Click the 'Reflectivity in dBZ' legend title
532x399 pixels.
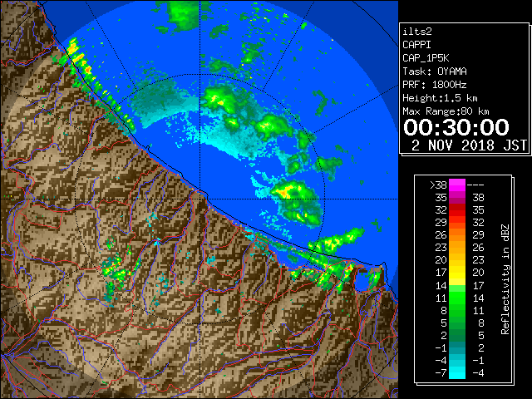click(505, 279)
